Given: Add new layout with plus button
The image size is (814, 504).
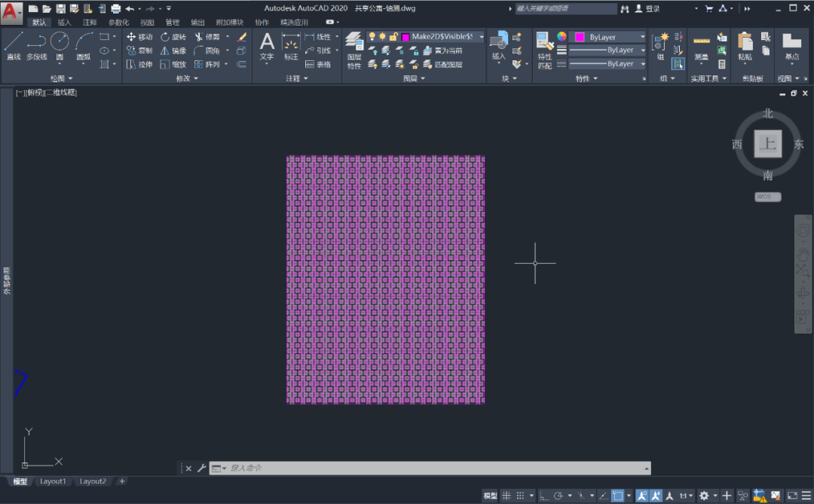Looking at the screenshot, I should pos(122,481).
